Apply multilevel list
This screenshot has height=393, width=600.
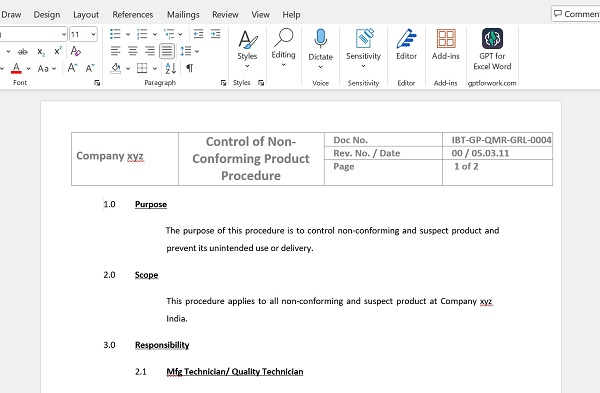(x=169, y=34)
